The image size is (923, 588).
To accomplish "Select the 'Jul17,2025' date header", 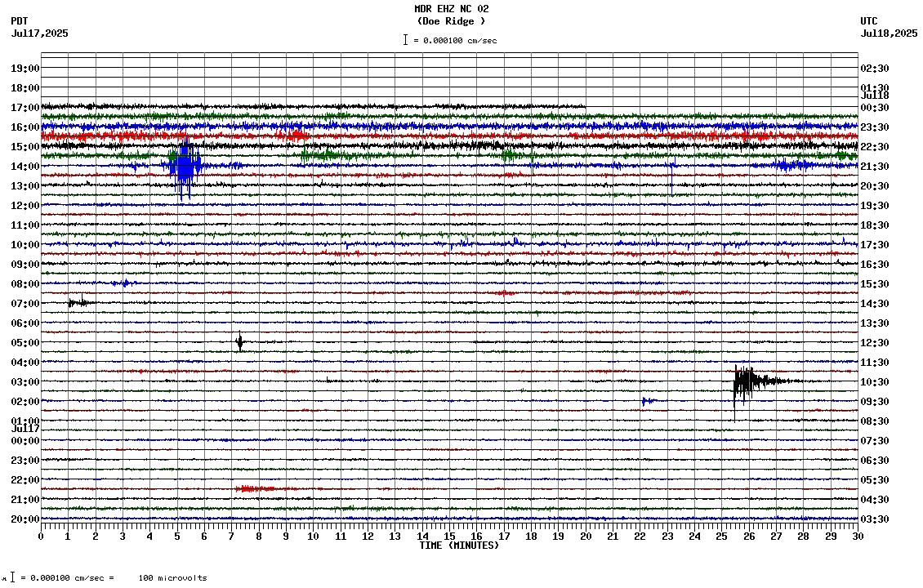I will (39, 33).
